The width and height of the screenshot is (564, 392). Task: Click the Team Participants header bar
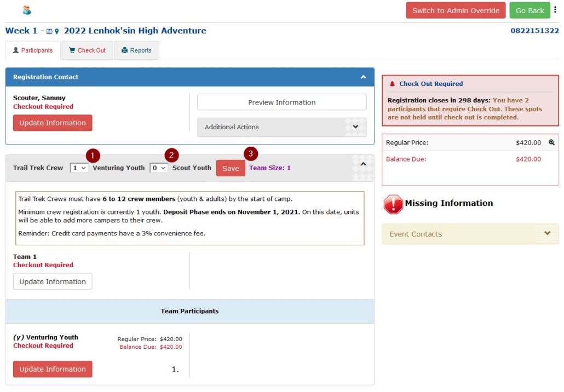tap(189, 311)
